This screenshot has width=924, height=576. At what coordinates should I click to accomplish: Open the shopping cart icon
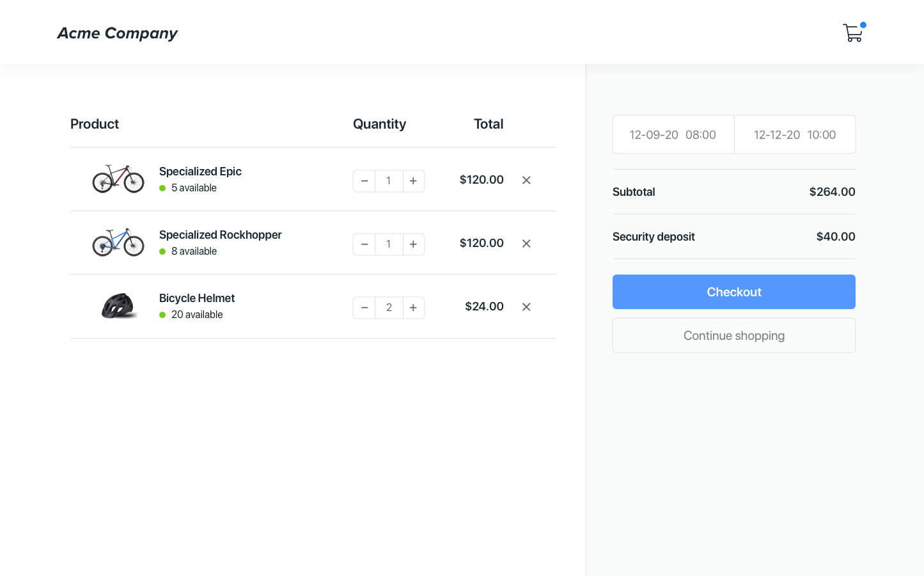point(852,33)
